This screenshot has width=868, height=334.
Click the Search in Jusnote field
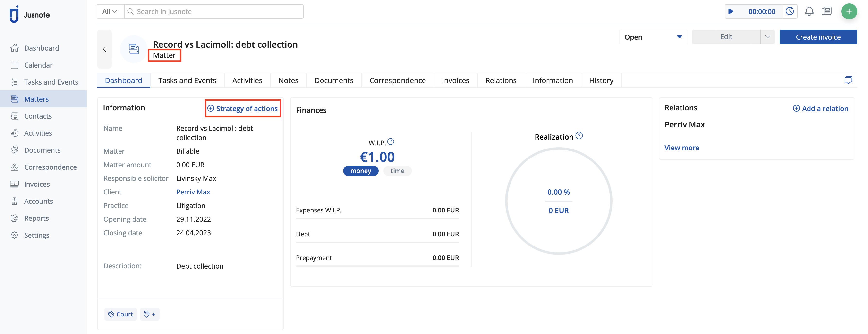click(214, 11)
